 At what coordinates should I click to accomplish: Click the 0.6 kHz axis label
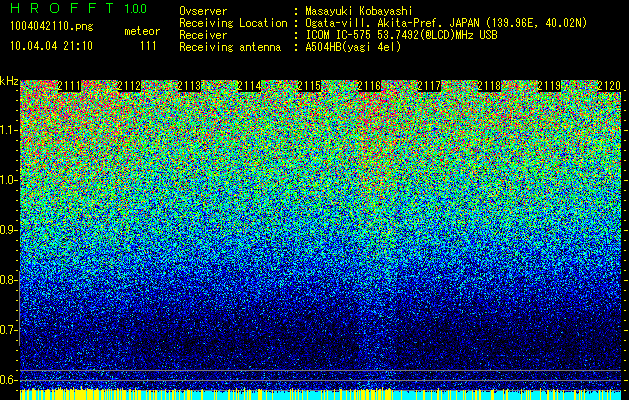[x=8, y=380]
